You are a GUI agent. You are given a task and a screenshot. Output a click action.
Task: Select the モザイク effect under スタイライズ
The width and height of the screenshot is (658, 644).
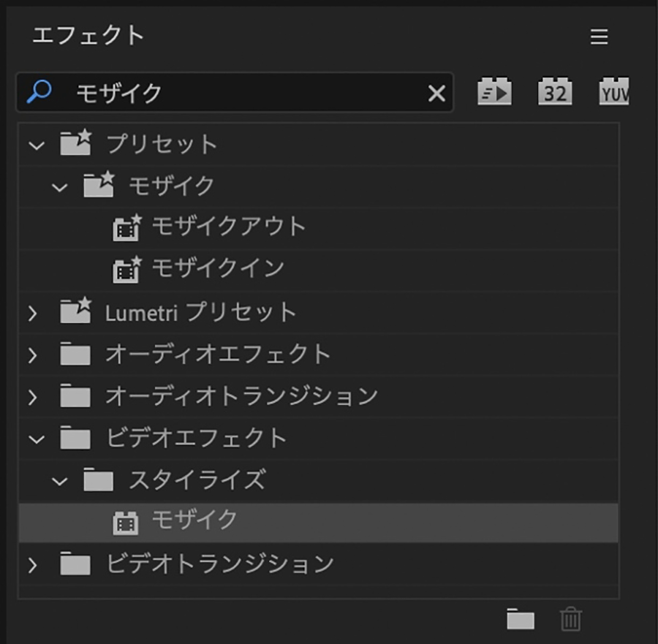pos(194,521)
